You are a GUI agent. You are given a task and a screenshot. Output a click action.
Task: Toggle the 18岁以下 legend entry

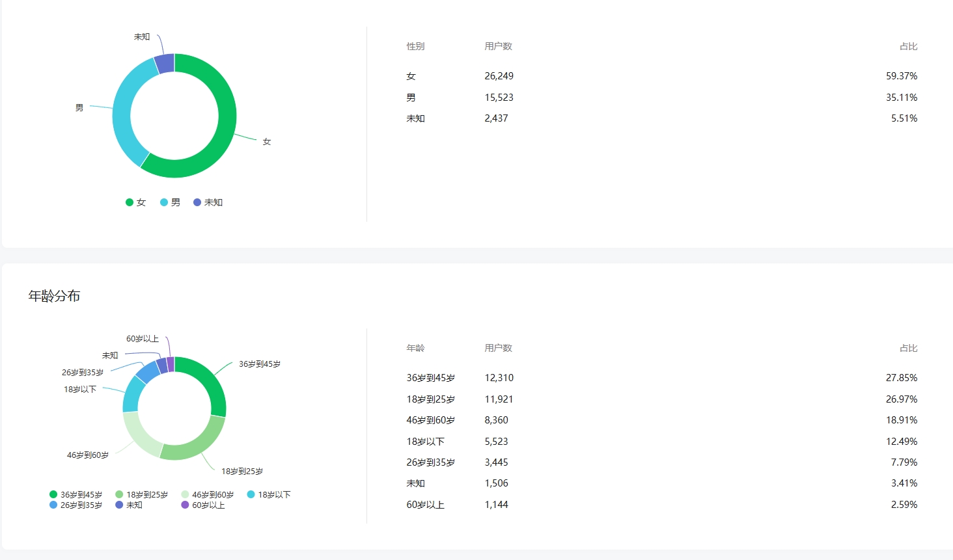click(269, 494)
